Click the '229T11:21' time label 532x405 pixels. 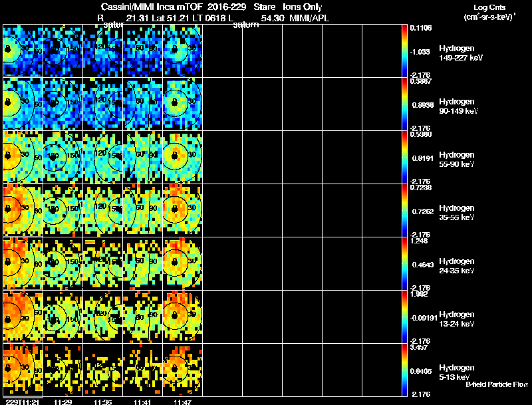coord(23,402)
